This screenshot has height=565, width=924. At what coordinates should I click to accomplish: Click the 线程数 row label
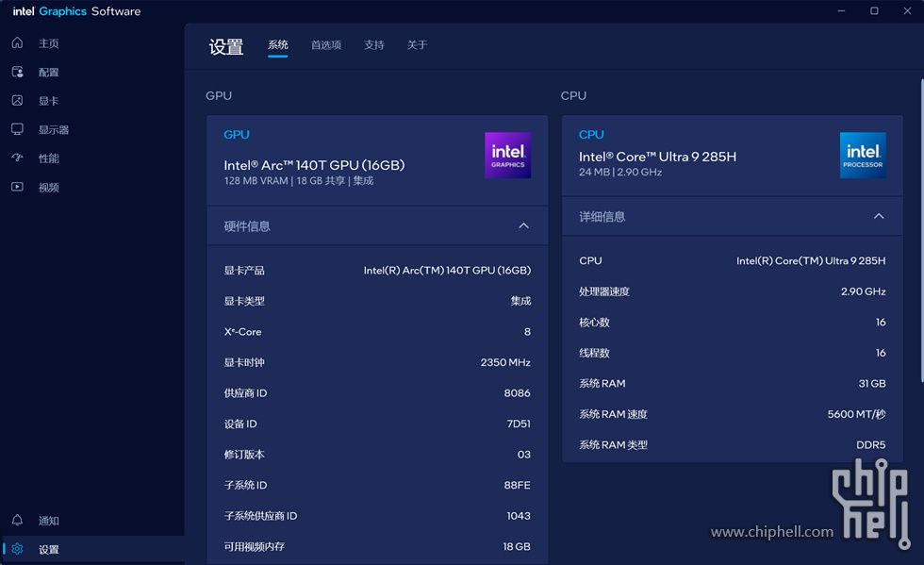click(594, 354)
